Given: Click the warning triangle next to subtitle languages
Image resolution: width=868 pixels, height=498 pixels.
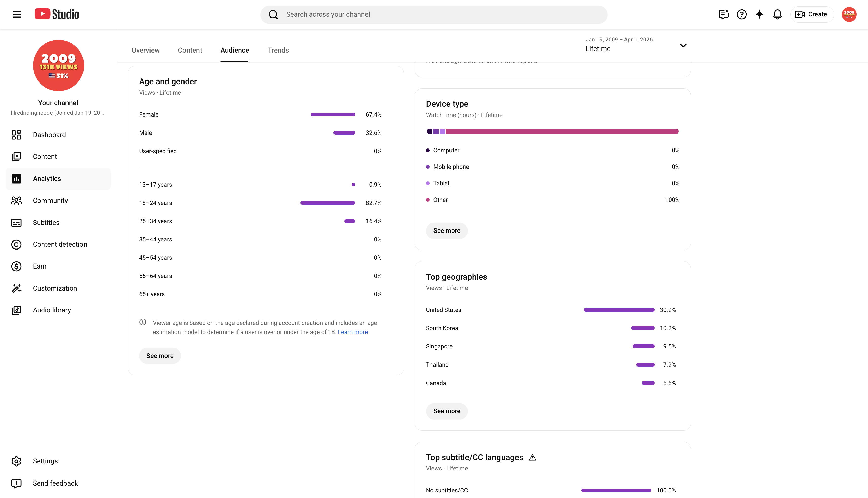Looking at the screenshot, I should (x=532, y=458).
